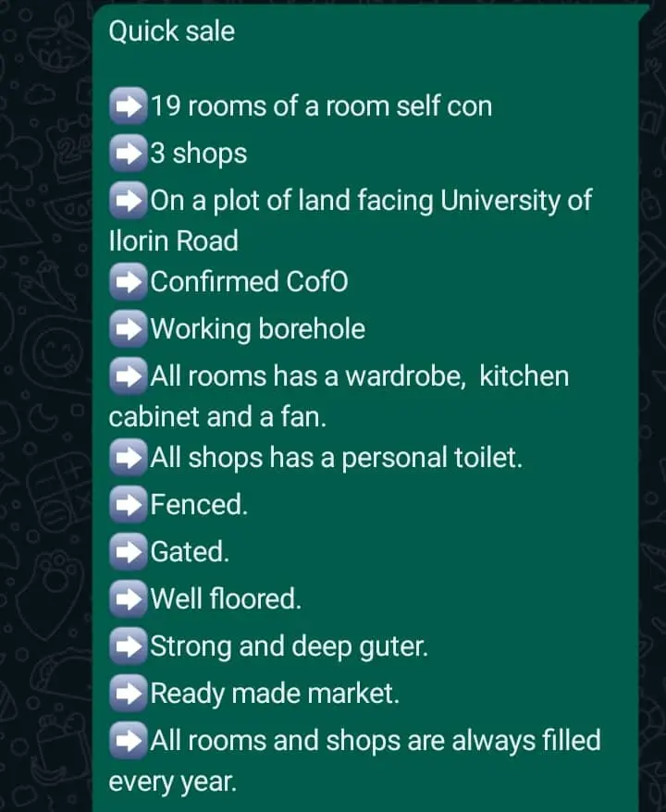Image resolution: width=666 pixels, height=812 pixels.
Task: Click the arrow icon next to Working borehole
Action: (129, 329)
